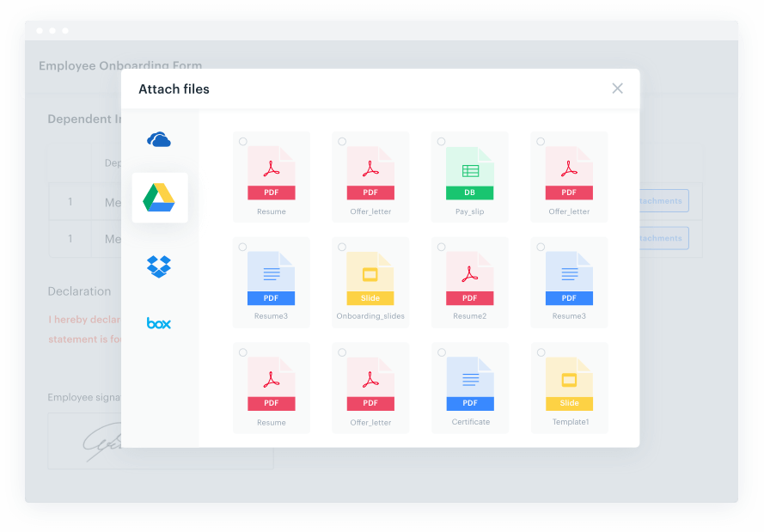Select the Onboarding_slides radio button
This screenshot has height=532, width=764.
[x=342, y=247]
